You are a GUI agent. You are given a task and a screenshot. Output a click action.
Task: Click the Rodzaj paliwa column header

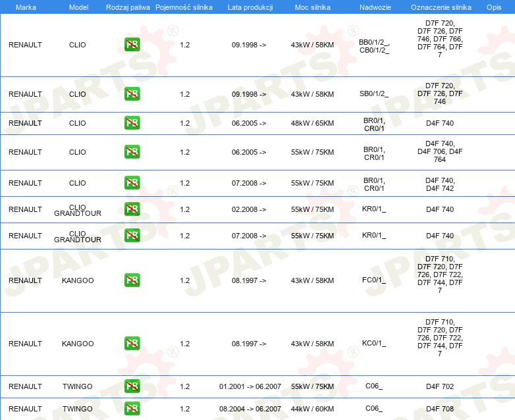tap(128, 7)
